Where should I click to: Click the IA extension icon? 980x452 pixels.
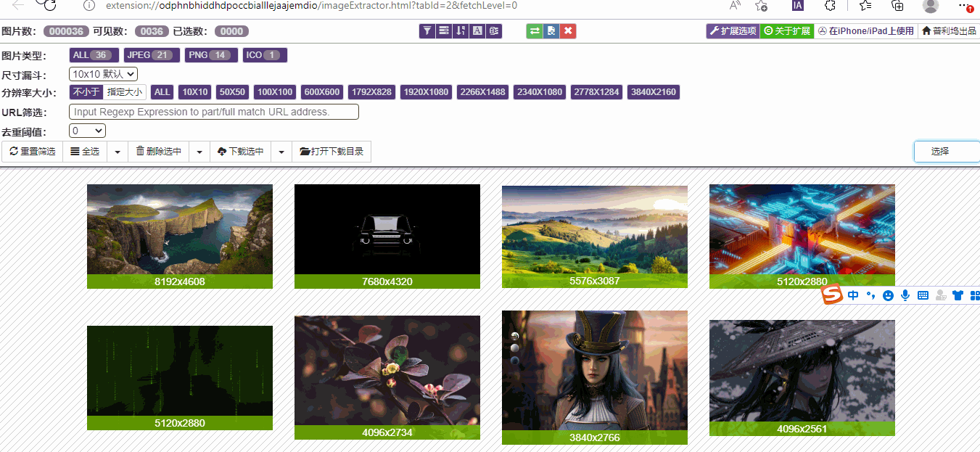798,5
